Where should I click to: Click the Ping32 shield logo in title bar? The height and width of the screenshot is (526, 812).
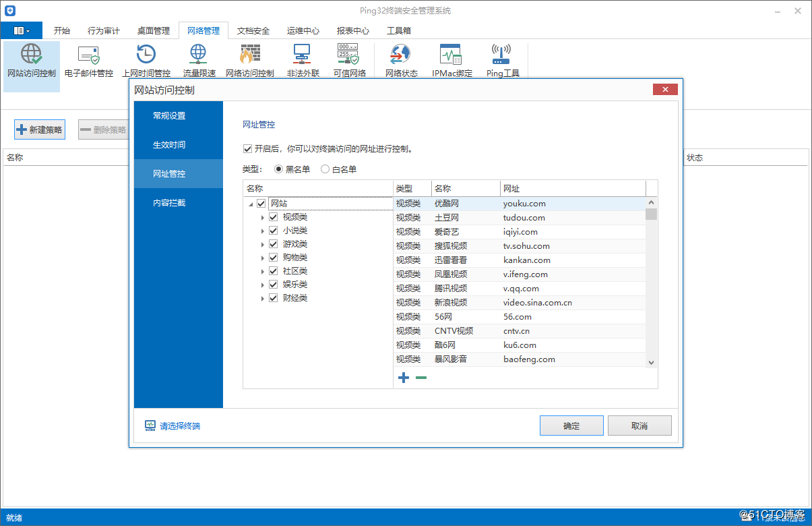pyautogui.click(x=9, y=10)
